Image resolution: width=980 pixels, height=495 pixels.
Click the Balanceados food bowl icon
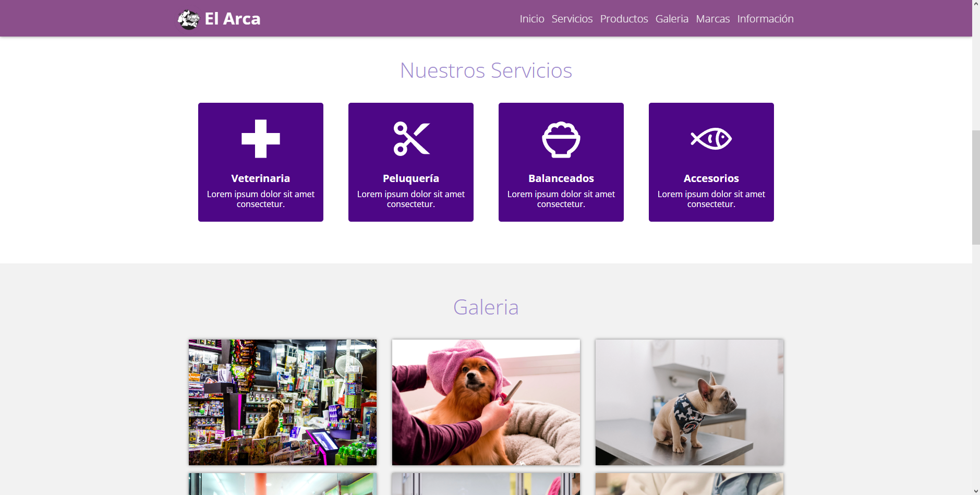(x=561, y=139)
